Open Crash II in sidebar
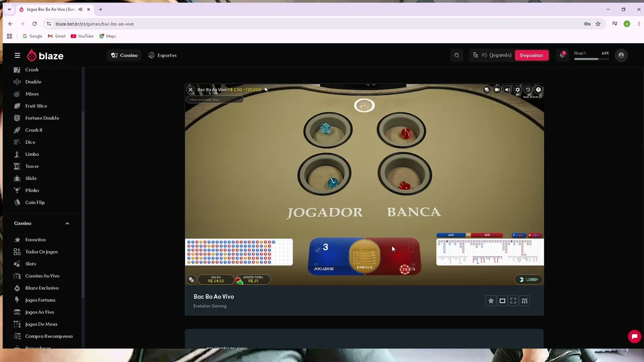 34,130
